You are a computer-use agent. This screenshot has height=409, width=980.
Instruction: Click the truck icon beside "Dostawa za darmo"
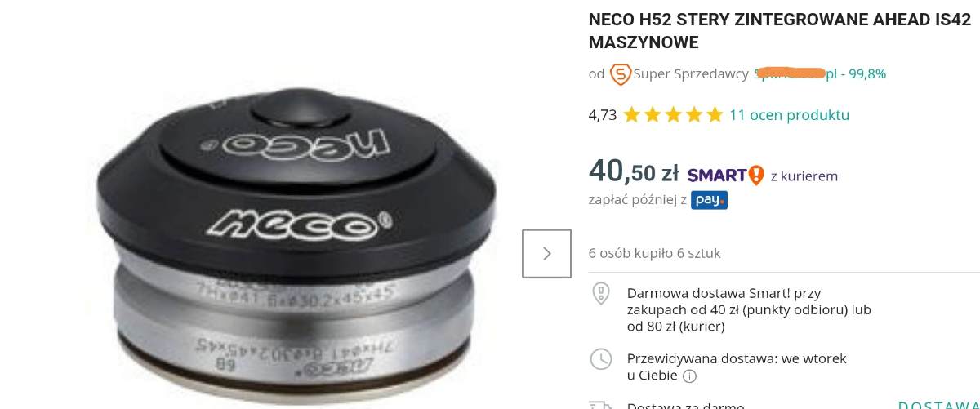pyautogui.click(x=601, y=405)
